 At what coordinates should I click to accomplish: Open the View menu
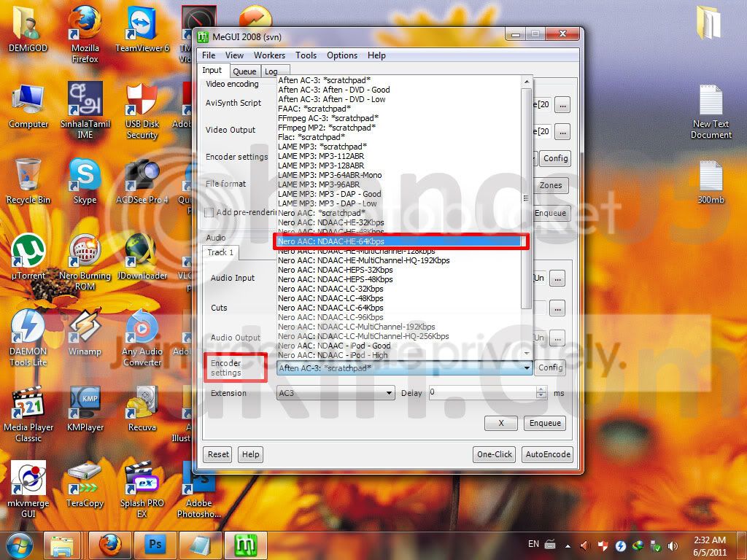click(234, 55)
